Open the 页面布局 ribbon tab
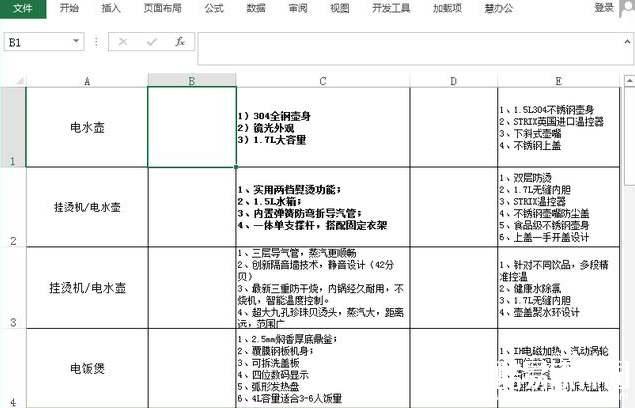This screenshot has width=635, height=408. [162, 8]
